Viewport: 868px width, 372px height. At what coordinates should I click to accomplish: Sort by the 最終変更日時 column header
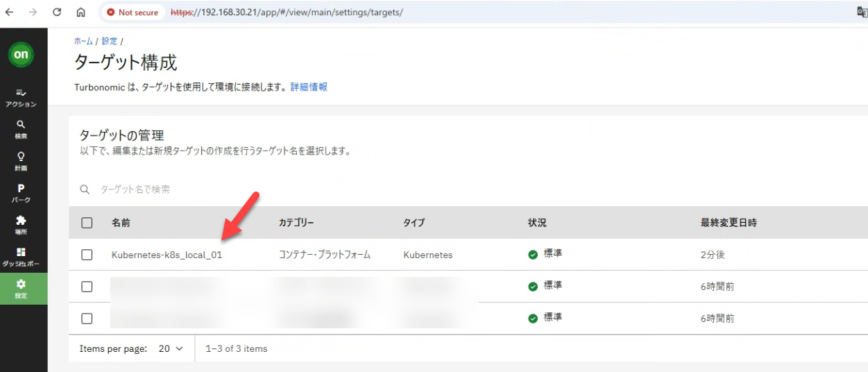[729, 223]
